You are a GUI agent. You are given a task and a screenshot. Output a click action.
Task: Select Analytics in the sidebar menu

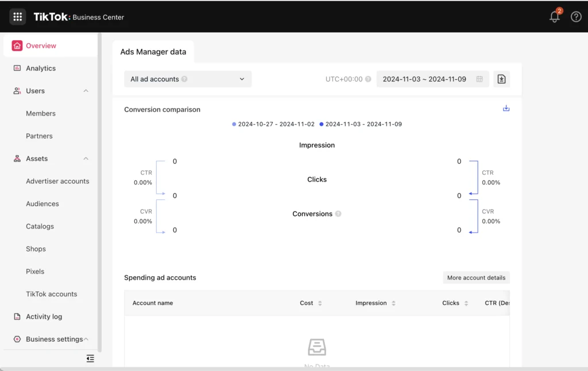coord(42,68)
